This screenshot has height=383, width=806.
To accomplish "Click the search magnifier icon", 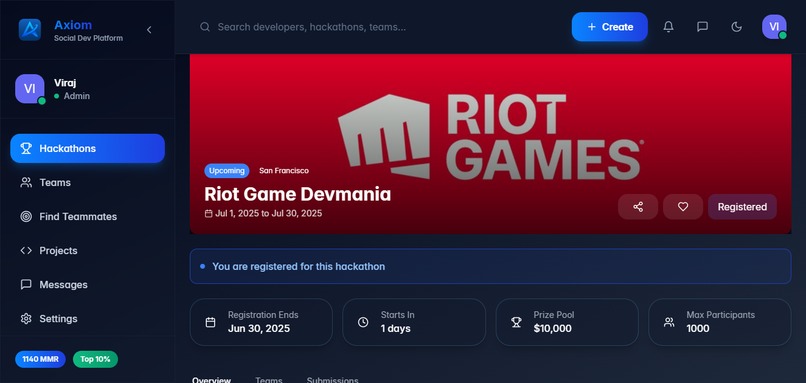I will click(205, 27).
